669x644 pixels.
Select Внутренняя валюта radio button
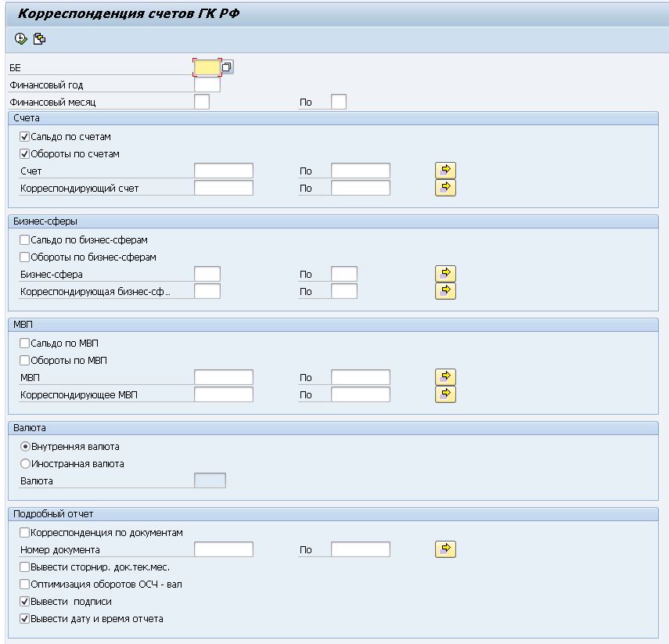click(25, 447)
